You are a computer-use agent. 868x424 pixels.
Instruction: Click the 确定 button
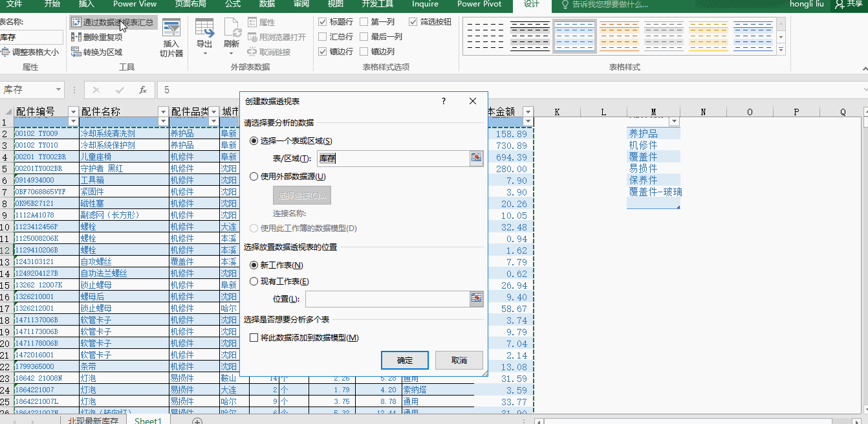pos(405,361)
